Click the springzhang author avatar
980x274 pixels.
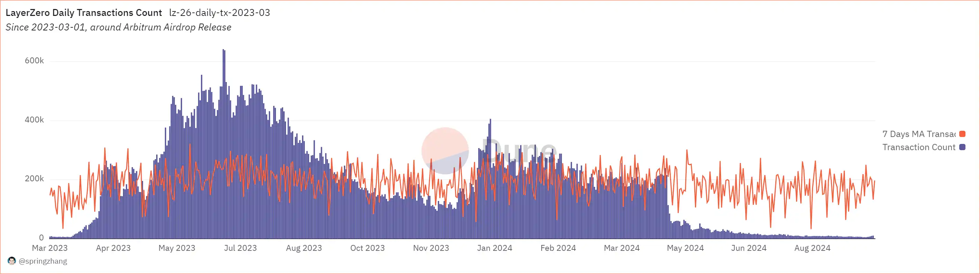click(x=12, y=261)
